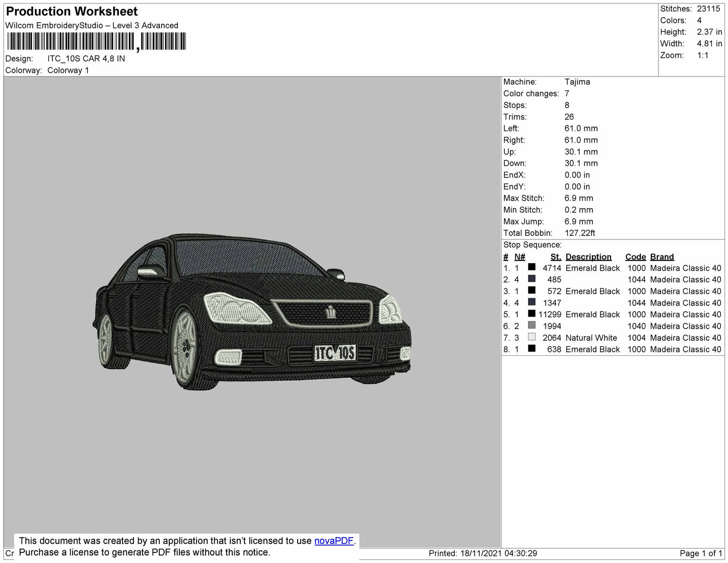This screenshot has height=563, width=728.
Task: Click the Colors value 4
Action: 699,21
